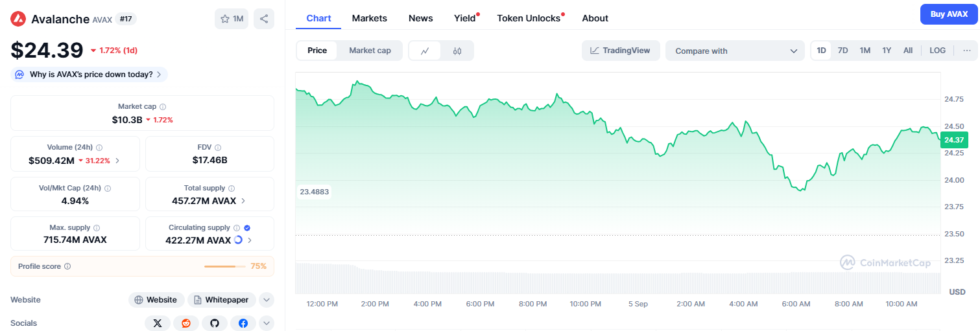Add AVAX to watchlist star button
980x331 pixels.
point(232,19)
